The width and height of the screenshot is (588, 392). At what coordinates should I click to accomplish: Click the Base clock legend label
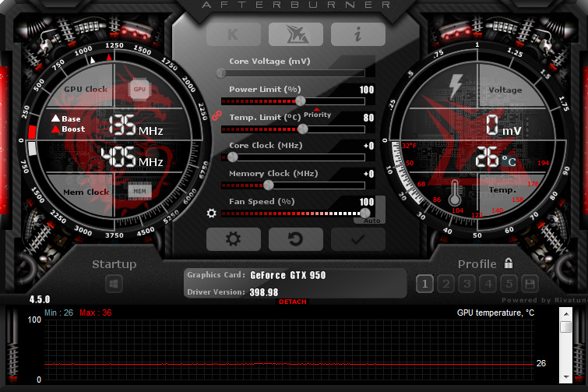71,119
